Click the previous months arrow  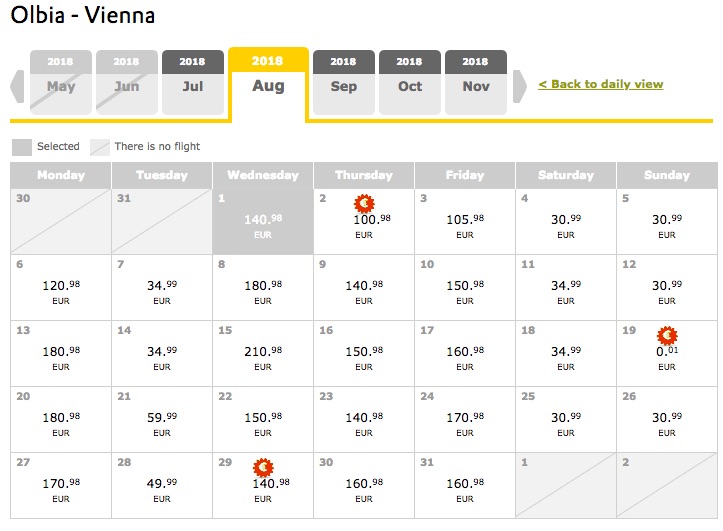point(17,86)
